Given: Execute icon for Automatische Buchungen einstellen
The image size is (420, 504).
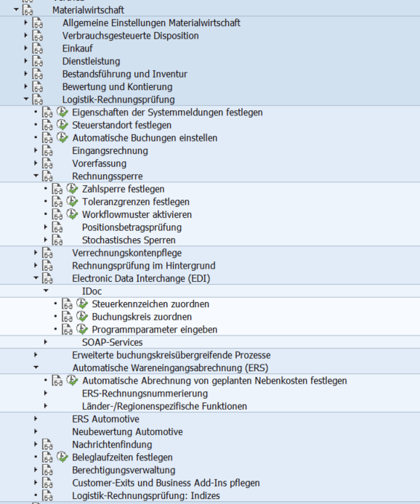Looking at the screenshot, I should pos(62,137).
